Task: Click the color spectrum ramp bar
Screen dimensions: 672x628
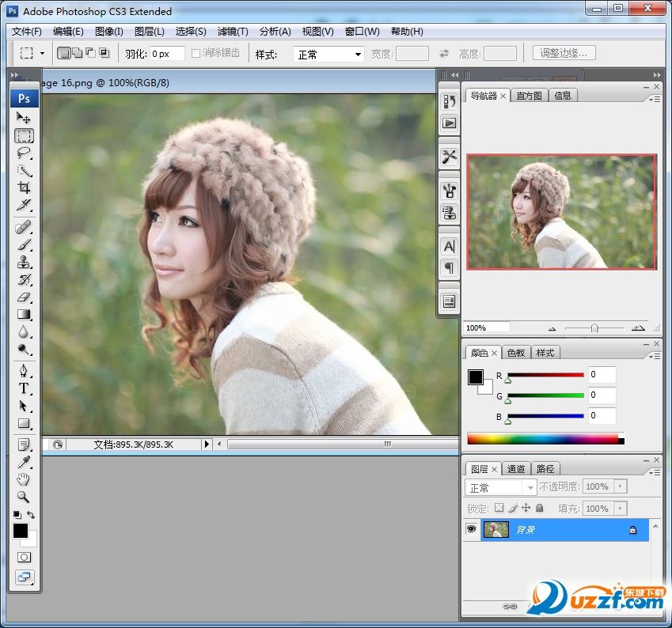Action: (542, 438)
